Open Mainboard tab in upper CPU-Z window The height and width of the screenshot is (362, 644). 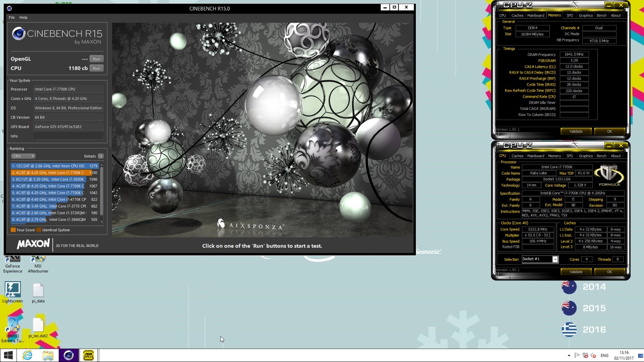[535, 15]
